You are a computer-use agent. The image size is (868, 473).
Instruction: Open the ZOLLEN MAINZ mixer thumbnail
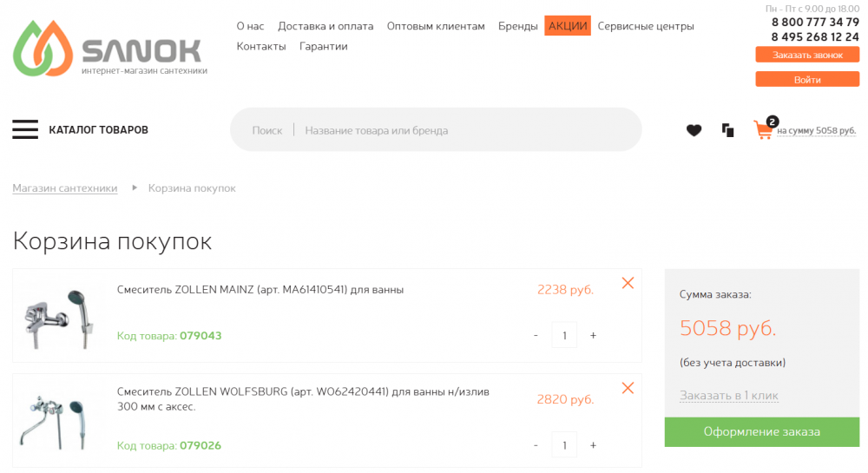pyautogui.click(x=59, y=316)
